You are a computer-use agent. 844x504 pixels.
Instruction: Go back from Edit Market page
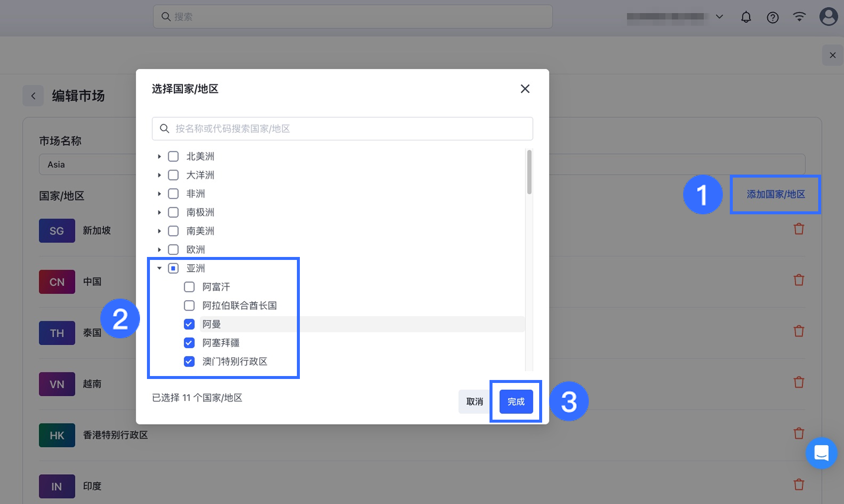(33, 96)
